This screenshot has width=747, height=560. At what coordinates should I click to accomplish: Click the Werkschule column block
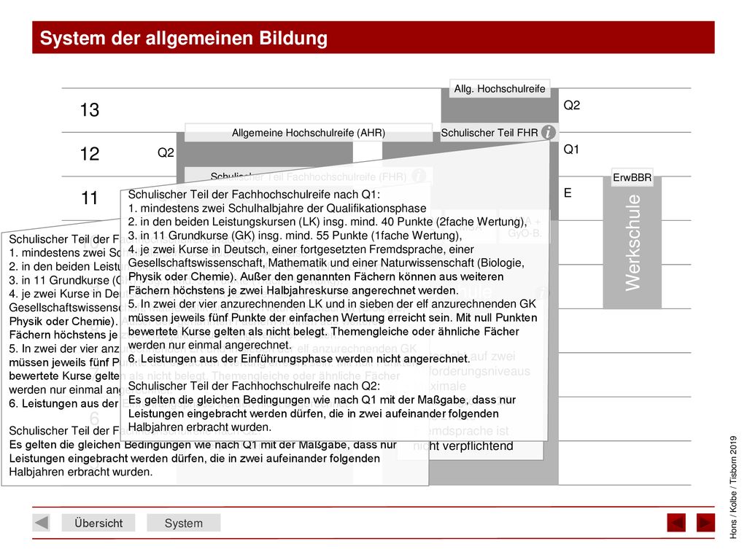(632, 242)
